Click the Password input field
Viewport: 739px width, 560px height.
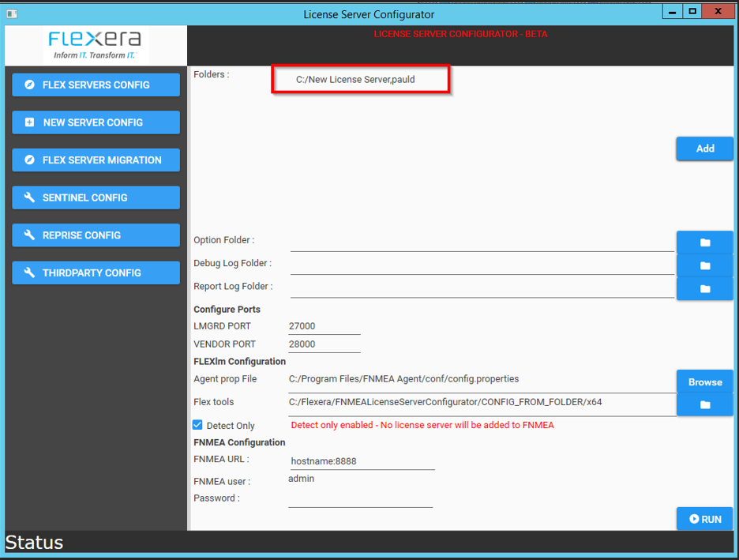pos(360,499)
